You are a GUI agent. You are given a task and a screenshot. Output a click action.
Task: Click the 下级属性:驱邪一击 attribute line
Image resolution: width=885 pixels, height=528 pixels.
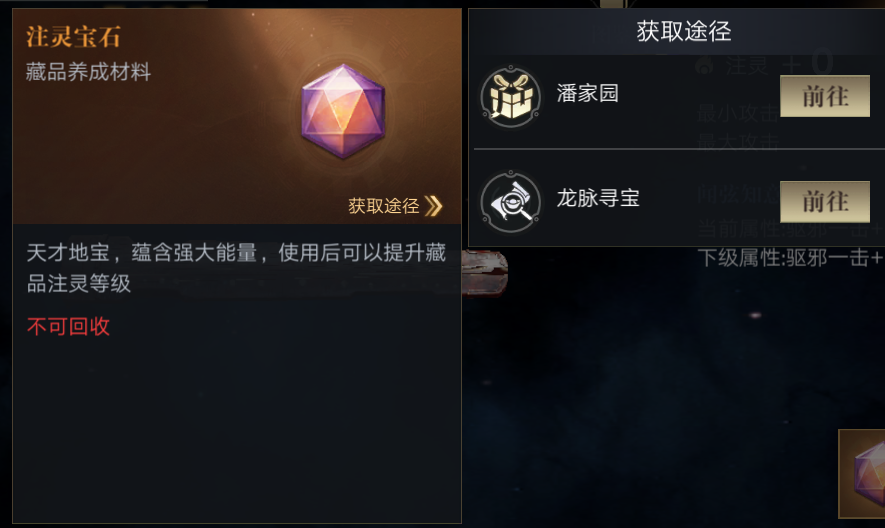coord(791,258)
